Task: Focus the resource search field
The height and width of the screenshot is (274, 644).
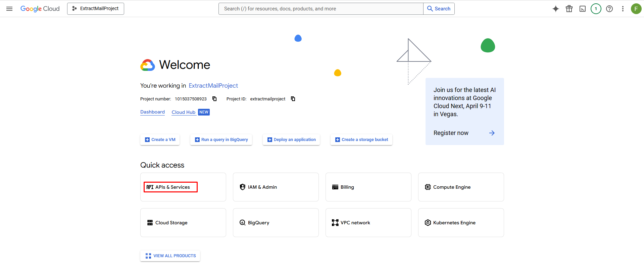Action: (x=321, y=9)
